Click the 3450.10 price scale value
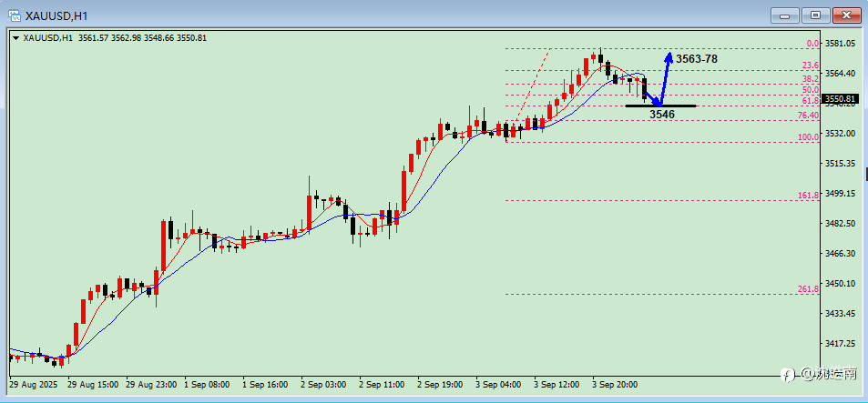The height and width of the screenshot is (403, 868). pyautogui.click(x=841, y=283)
